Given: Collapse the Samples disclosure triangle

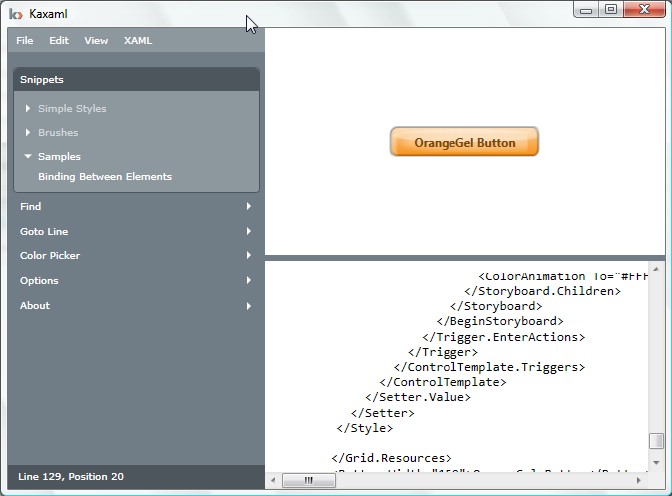Looking at the screenshot, I should point(28,156).
